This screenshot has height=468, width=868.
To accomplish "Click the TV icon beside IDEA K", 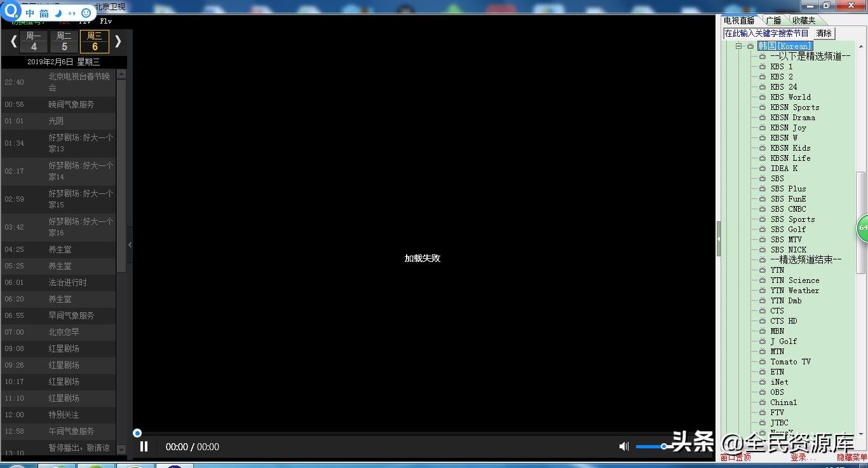I will click(763, 169).
